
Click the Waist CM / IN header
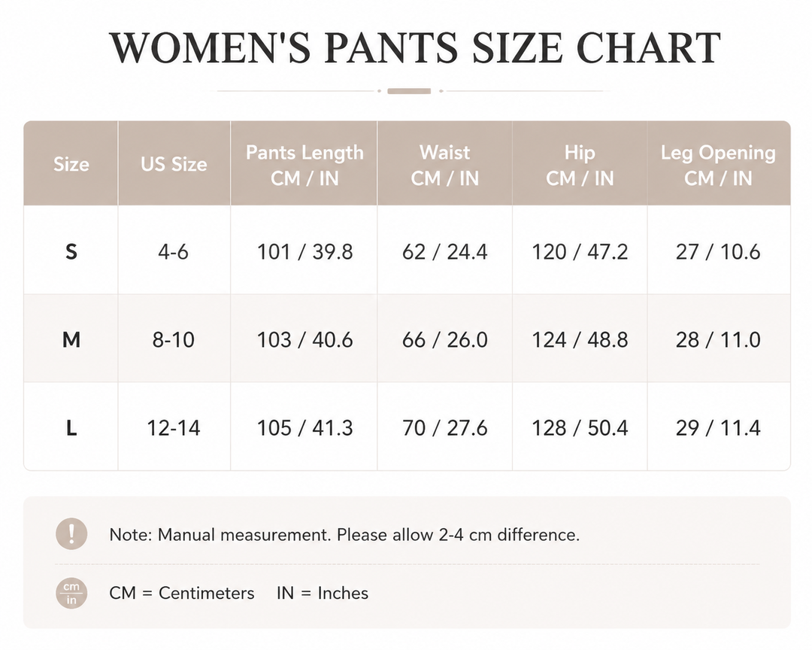(445, 166)
